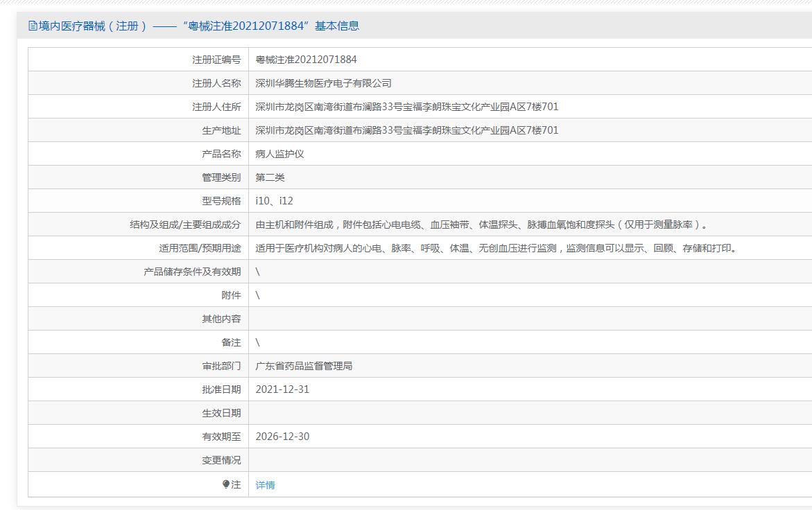The width and height of the screenshot is (812, 510).
Task: Click the 生产地址 label cell
Action: pyautogui.click(x=138, y=130)
